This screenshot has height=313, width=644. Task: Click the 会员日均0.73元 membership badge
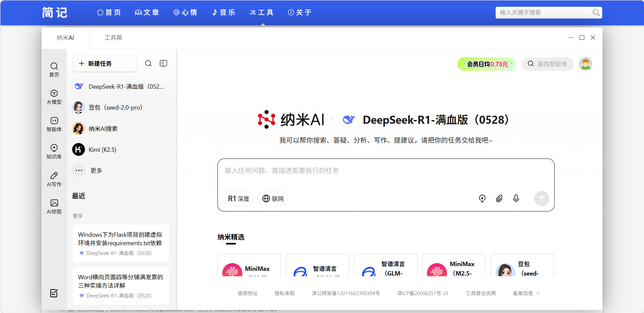[x=487, y=64]
